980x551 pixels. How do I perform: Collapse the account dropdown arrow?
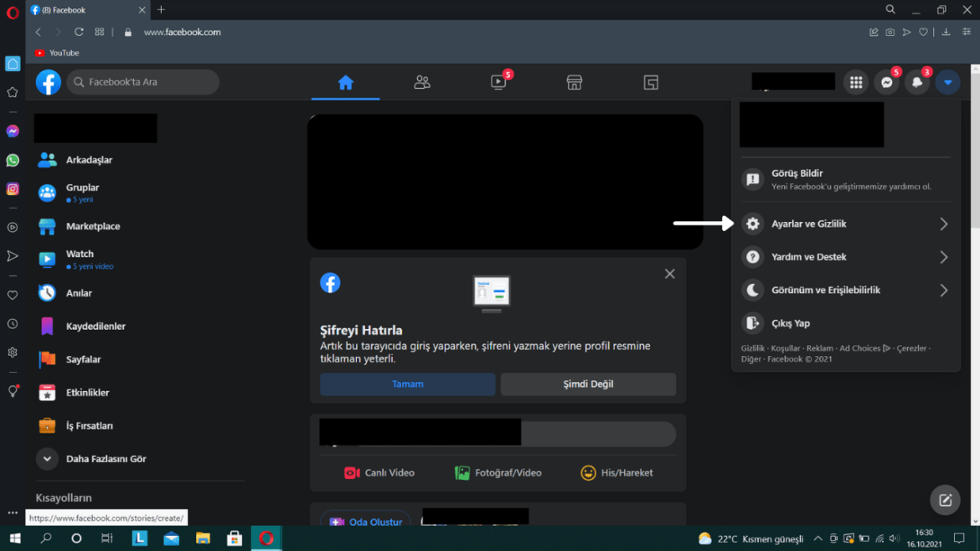[947, 82]
